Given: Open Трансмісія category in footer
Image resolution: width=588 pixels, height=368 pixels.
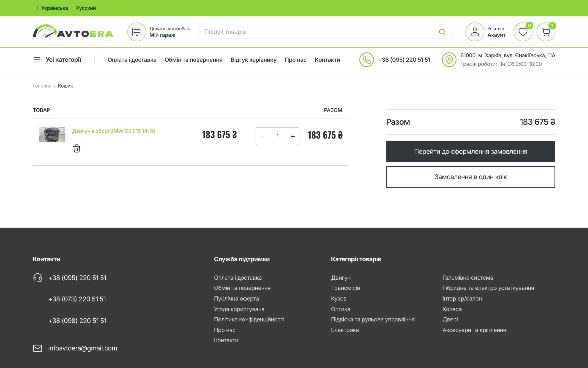Looking at the screenshot, I should click(x=345, y=288).
